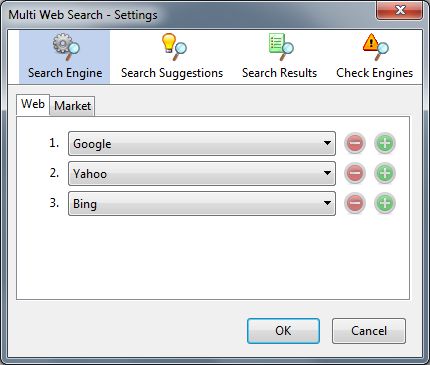Expand the Bing engine dropdown

(x=202, y=203)
